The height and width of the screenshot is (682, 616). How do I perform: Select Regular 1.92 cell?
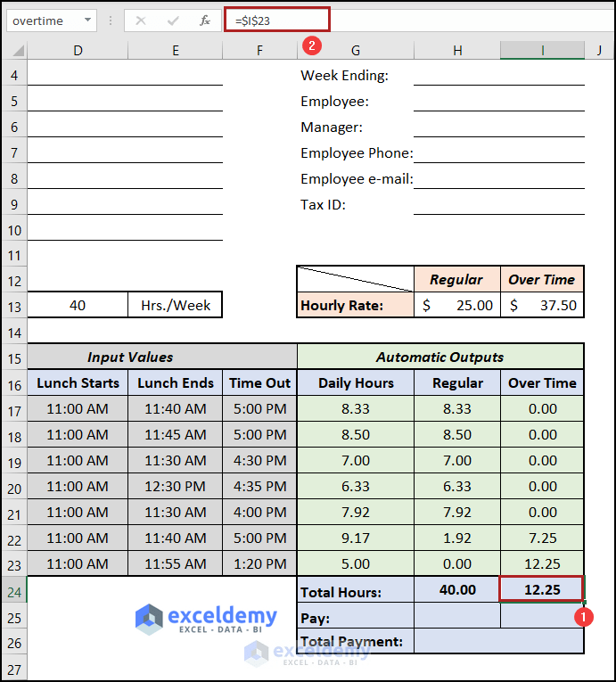tap(457, 538)
